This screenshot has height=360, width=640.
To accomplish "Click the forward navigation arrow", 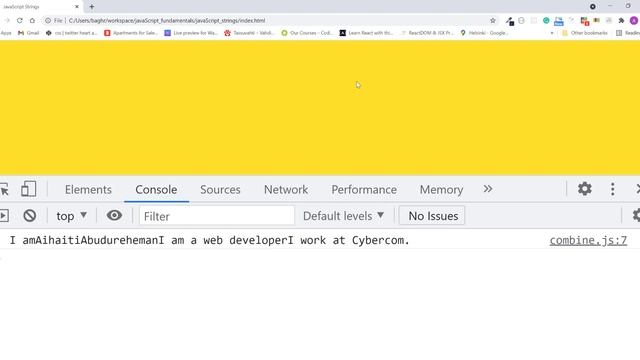I will coord(7,20).
